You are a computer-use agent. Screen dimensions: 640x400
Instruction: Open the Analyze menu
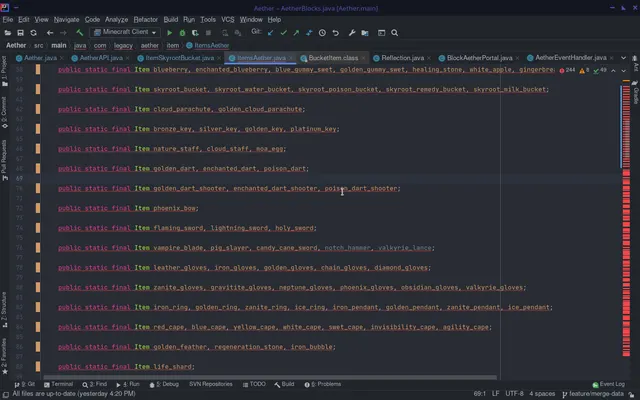(x=116, y=19)
